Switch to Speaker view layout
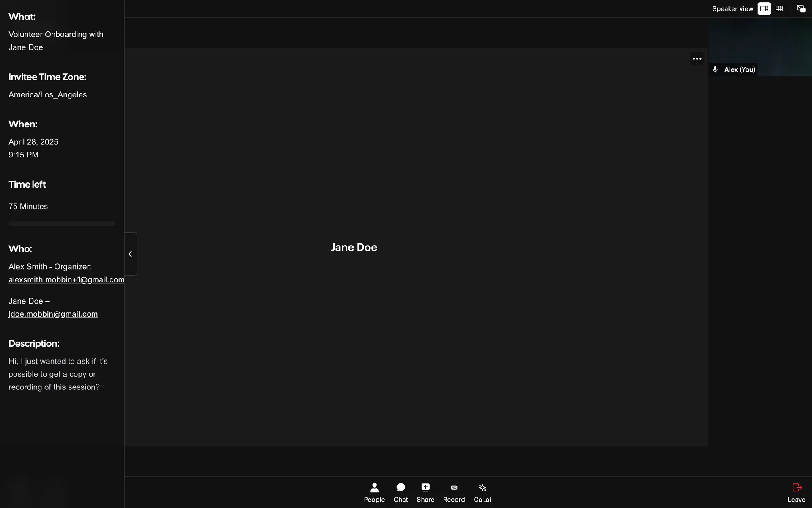 pos(764,9)
